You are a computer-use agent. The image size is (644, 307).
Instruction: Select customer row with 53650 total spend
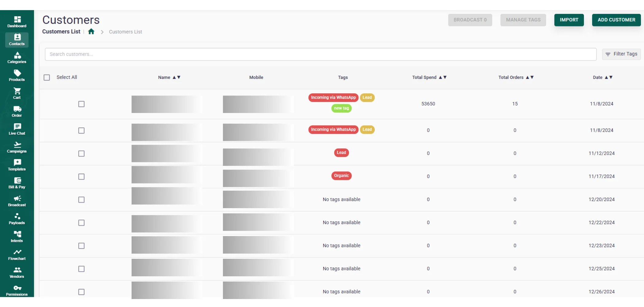click(81, 104)
